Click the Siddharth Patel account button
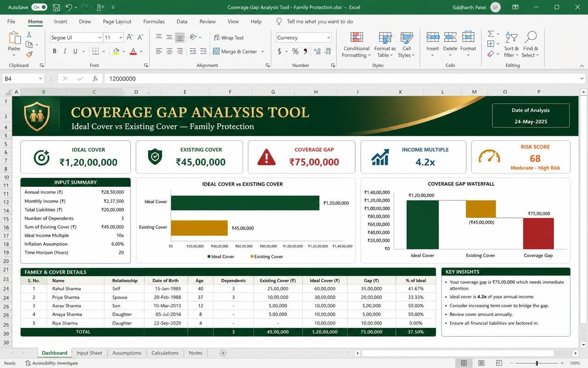 pyautogui.click(x=476, y=7)
